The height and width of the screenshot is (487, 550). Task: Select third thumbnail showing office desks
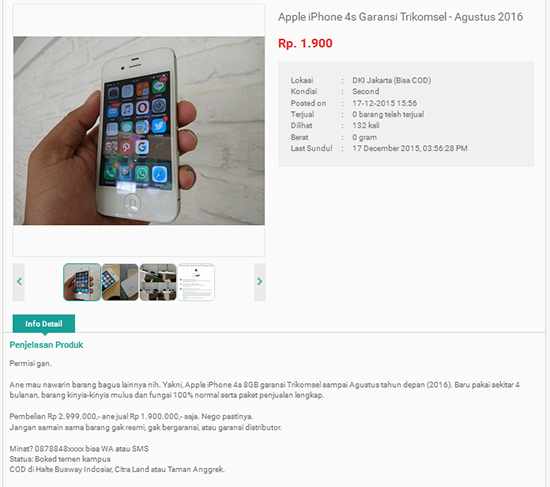point(158,282)
